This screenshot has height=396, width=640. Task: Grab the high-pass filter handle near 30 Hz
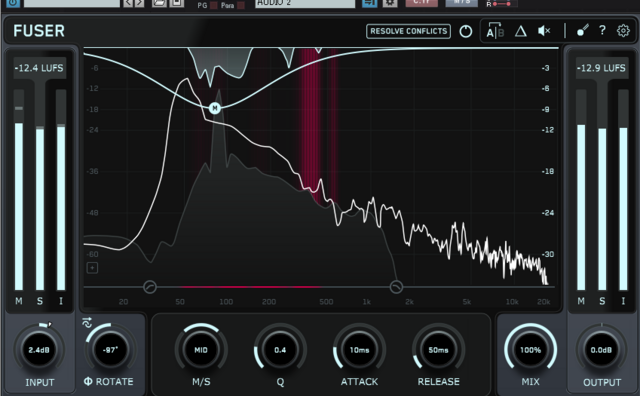150,287
